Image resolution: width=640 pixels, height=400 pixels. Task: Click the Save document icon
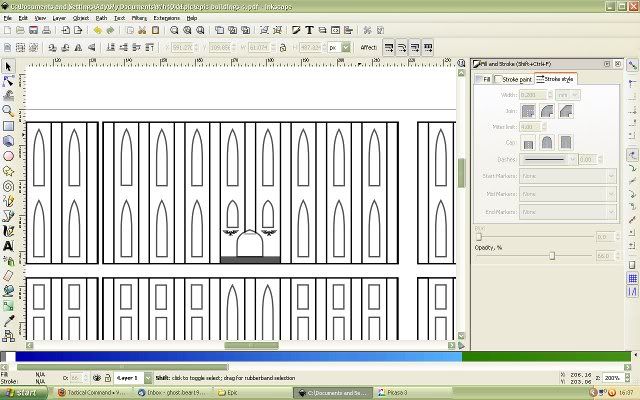pos(33,30)
